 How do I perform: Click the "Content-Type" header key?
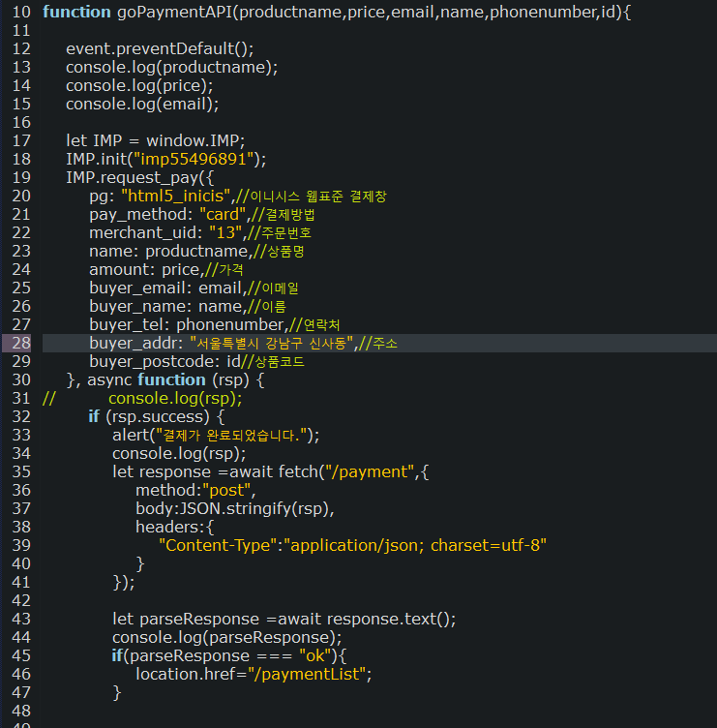tap(218, 545)
